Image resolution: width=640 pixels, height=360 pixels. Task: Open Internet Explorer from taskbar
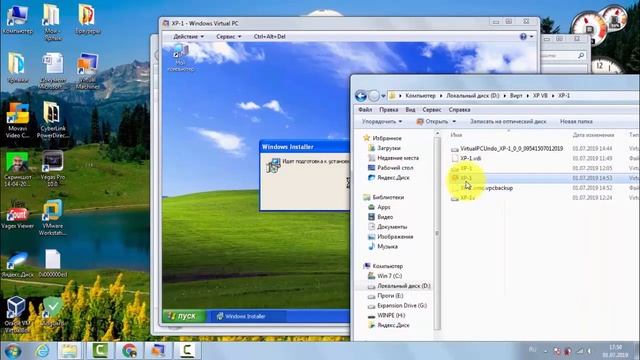[42, 351]
